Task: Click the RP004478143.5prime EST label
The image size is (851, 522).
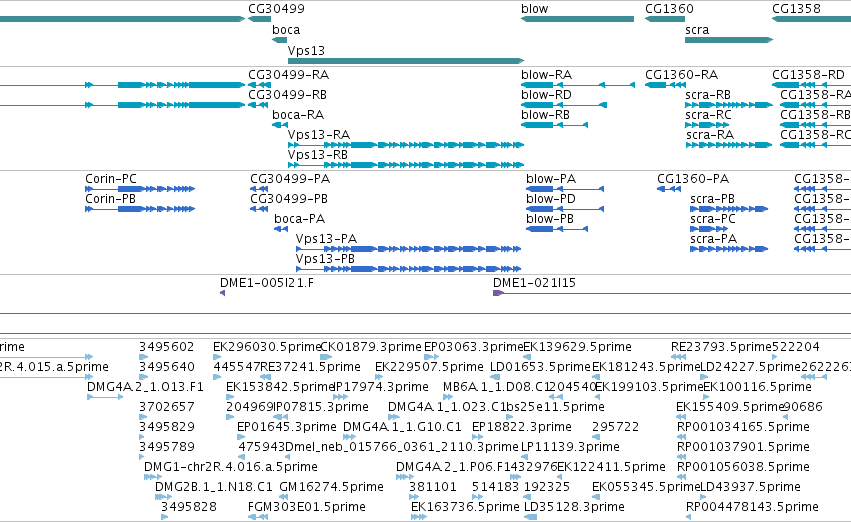Action: (752, 507)
